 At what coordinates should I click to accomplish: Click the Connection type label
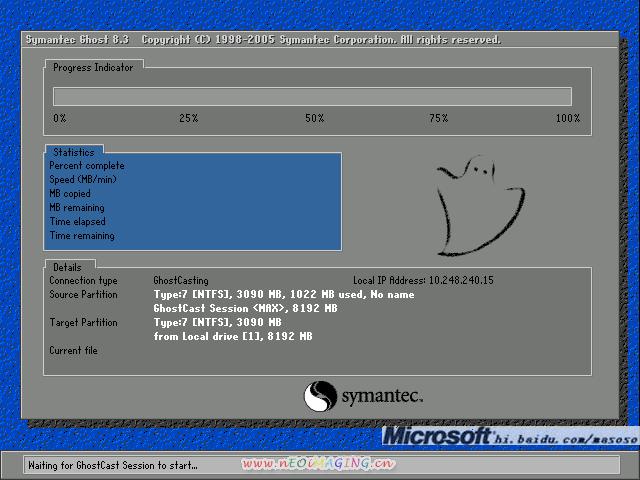[x=83, y=280]
